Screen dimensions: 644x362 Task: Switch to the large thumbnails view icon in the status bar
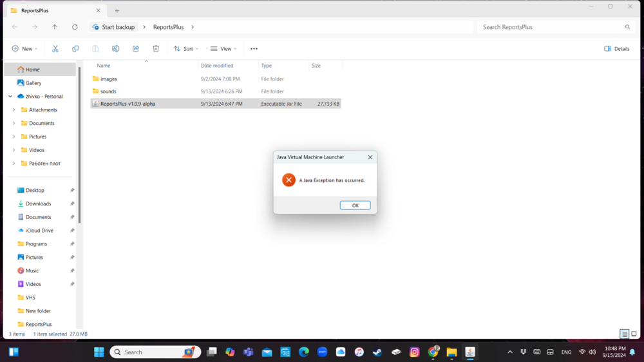[634, 334]
